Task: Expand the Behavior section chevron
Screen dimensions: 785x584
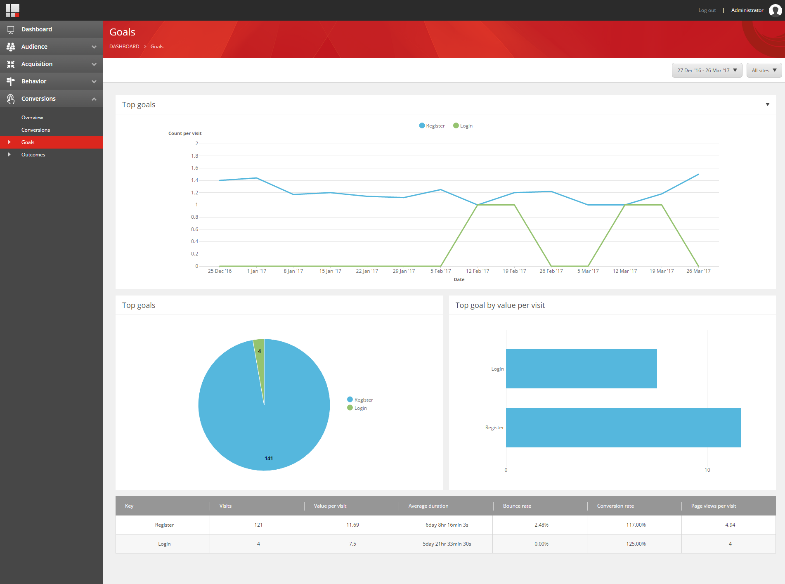Action: point(94,81)
